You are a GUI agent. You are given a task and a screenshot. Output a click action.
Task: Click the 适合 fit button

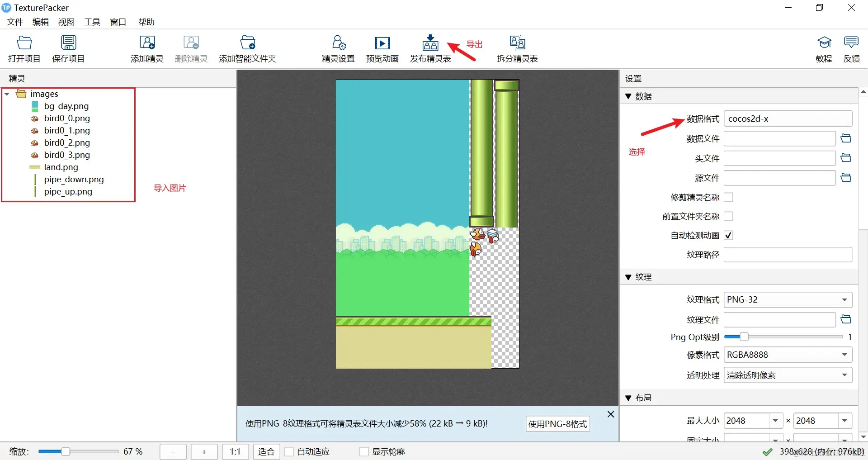pos(266,451)
